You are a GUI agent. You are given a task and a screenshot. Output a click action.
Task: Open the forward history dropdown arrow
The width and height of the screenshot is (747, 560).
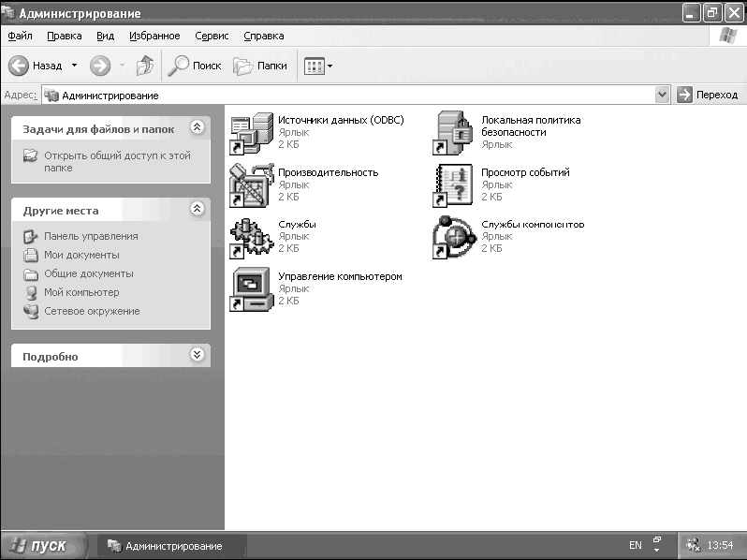pyautogui.click(x=122, y=66)
